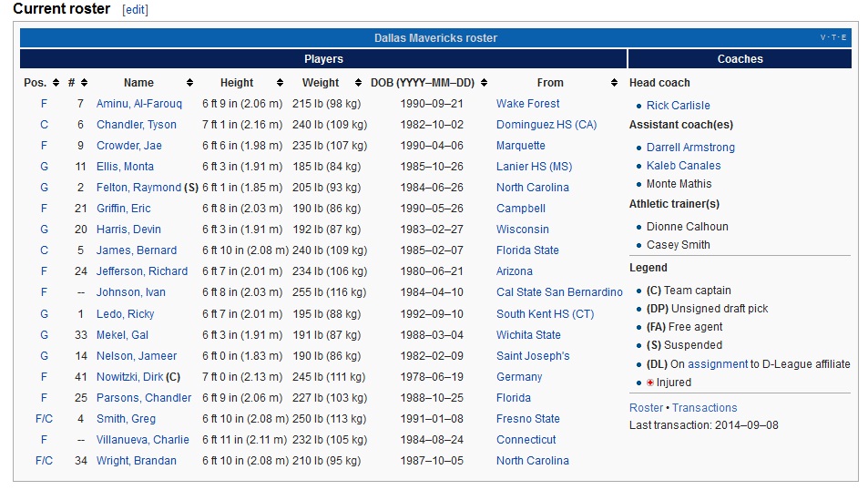Open the South Kent HS (CT) link

tap(546, 314)
